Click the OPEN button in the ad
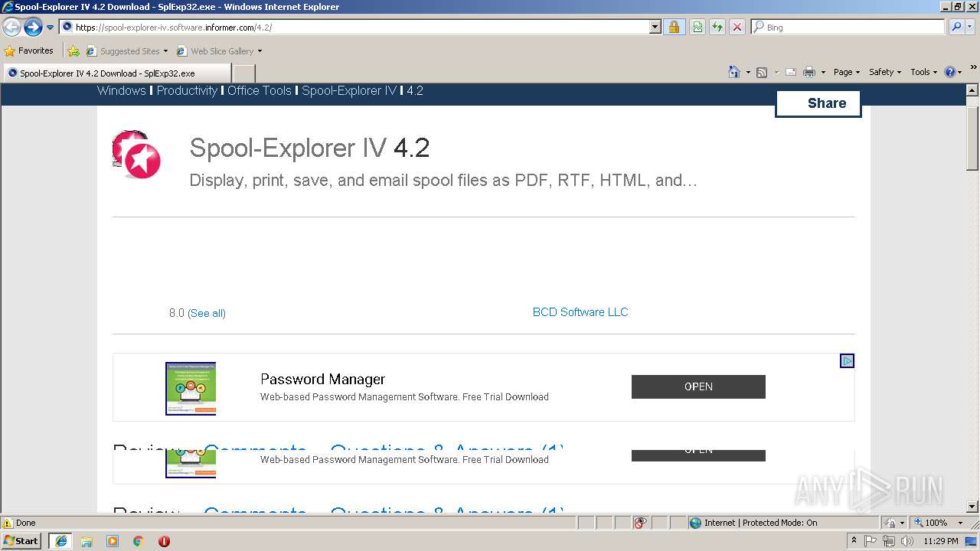Image resolution: width=980 pixels, height=551 pixels. point(698,386)
